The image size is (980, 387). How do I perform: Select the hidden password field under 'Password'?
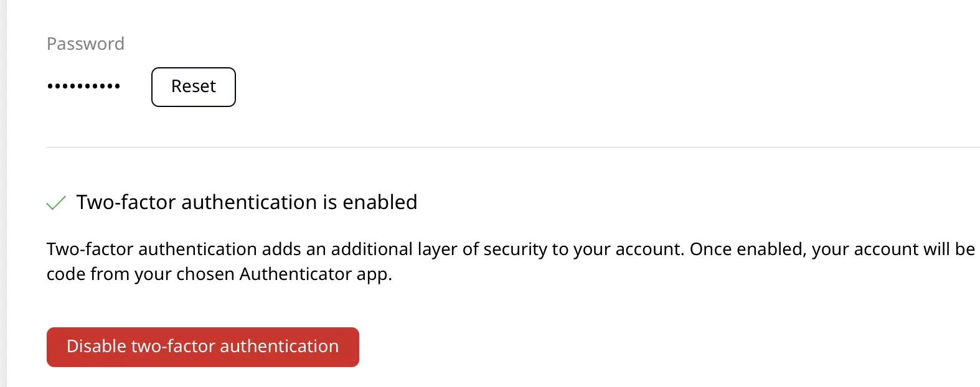click(83, 85)
